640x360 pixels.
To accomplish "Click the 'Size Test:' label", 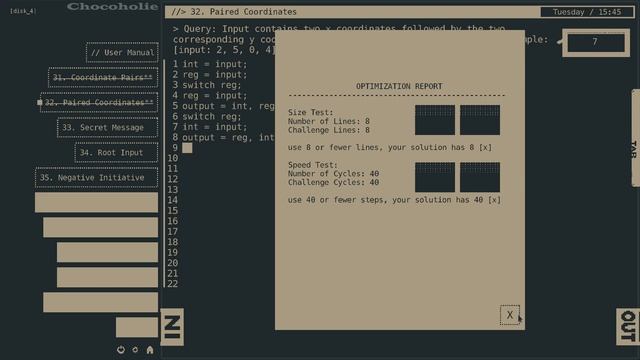I will [x=311, y=112].
